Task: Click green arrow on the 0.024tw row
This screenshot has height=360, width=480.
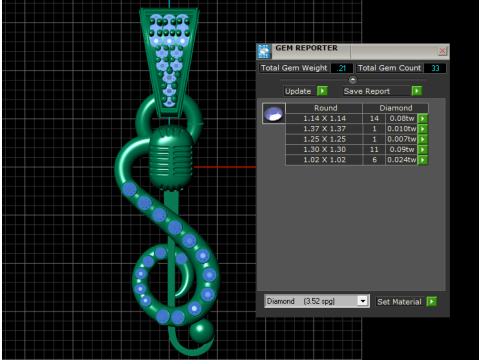Action: coord(423,160)
